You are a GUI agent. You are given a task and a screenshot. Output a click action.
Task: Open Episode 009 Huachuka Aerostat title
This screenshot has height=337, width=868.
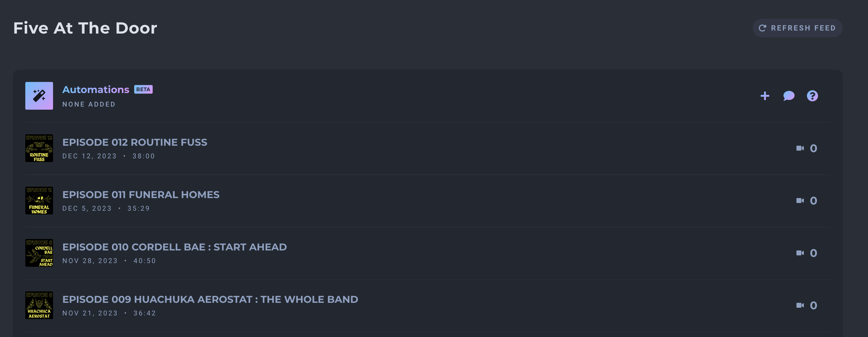coord(210,299)
